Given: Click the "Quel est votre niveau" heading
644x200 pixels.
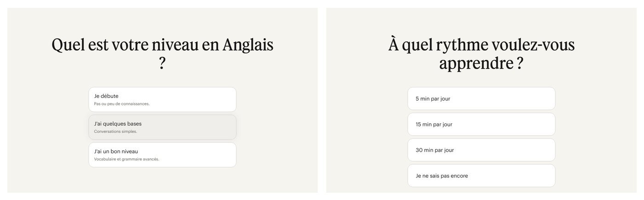Looking at the screenshot, I should pyautogui.click(x=125, y=45).
